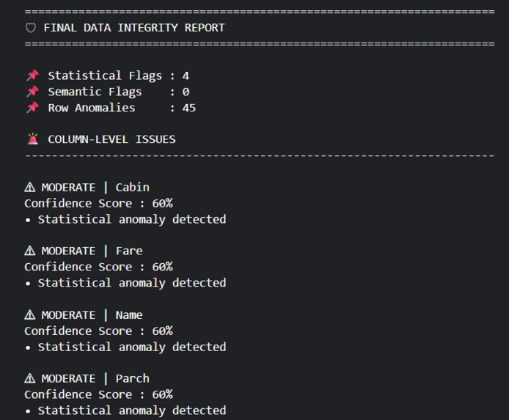This screenshot has height=420, width=509.
Task: Click the 'Semantic Flags : 0' line
Action: [119, 92]
